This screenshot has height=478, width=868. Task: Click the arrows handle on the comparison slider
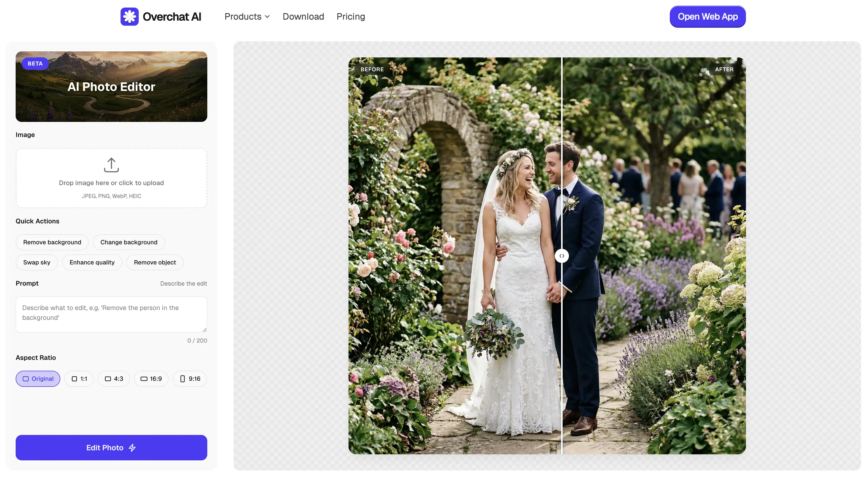point(562,255)
